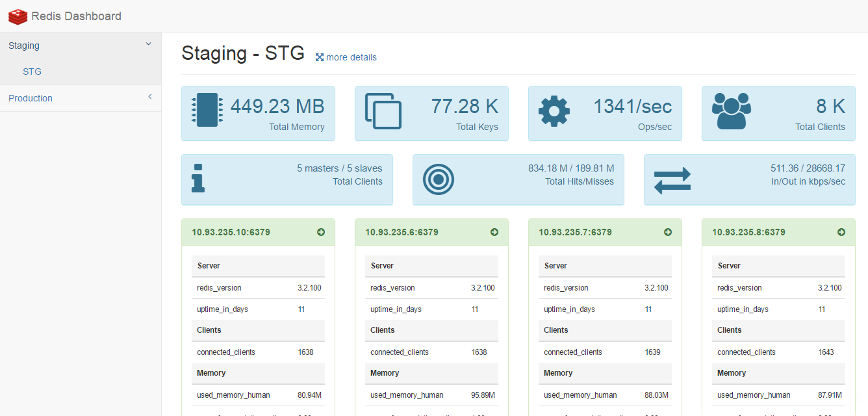868x416 pixels.
Task: Click the masters/slaves info icon
Action: point(198,178)
